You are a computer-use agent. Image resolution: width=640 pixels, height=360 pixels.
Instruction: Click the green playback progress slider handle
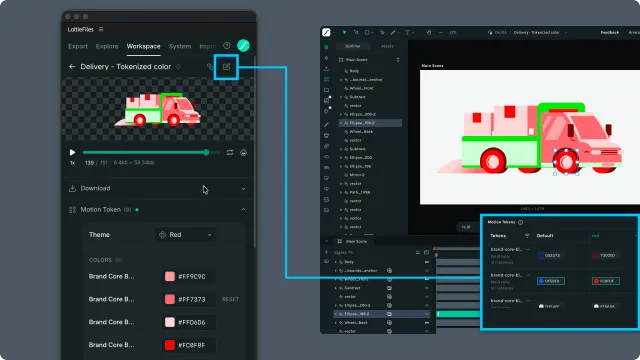pyautogui.click(x=206, y=152)
